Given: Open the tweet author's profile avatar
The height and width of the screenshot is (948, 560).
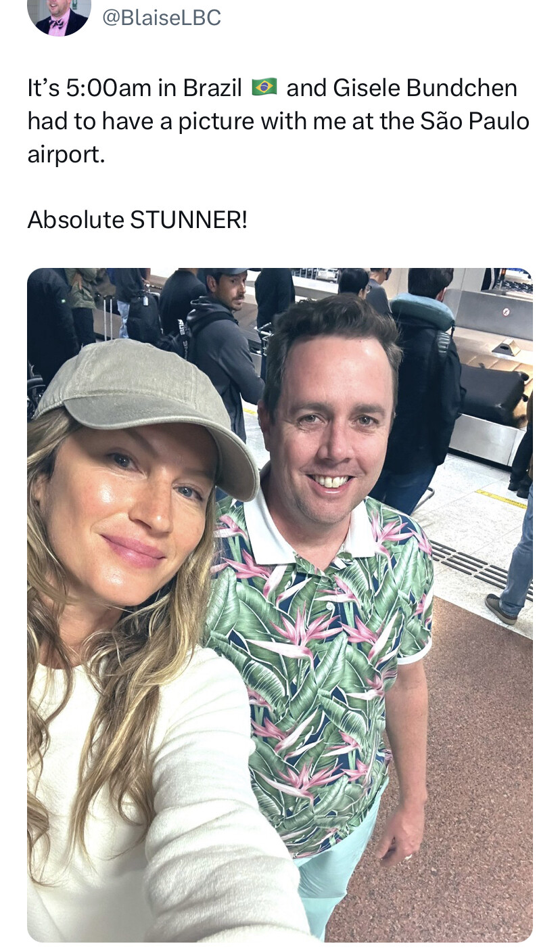Looking at the screenshot, I should [x=59, y=14].
